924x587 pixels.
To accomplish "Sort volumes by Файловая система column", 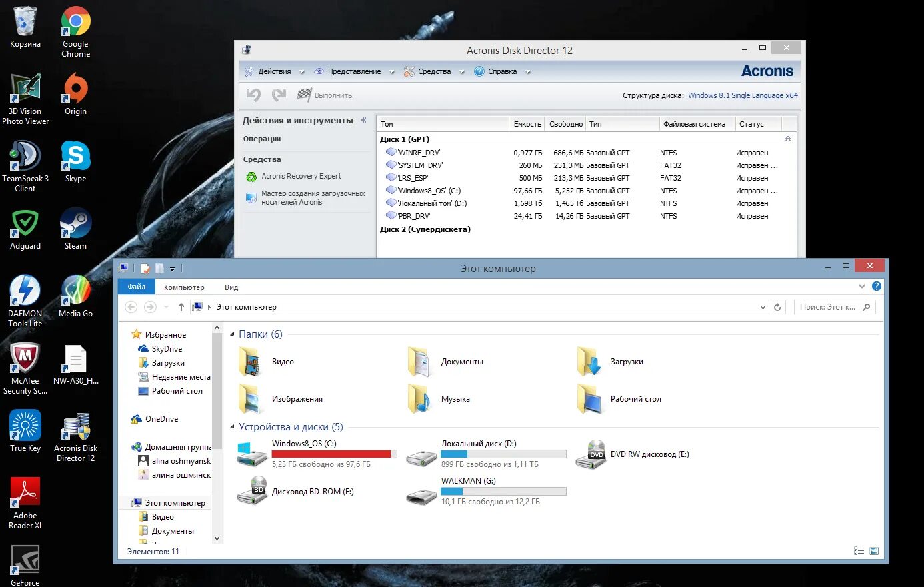I will [x=694, y=124].
